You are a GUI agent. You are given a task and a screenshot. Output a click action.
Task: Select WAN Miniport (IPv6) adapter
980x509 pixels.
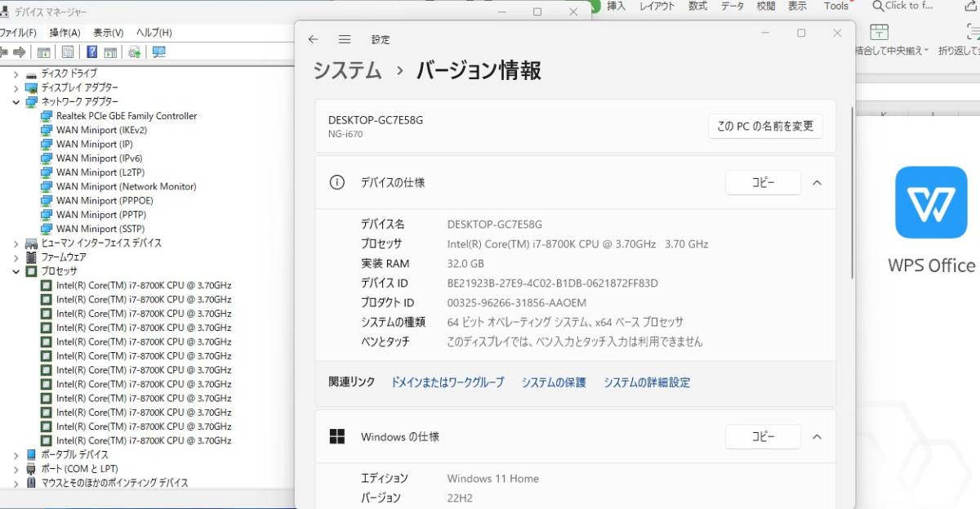[99, 159]
